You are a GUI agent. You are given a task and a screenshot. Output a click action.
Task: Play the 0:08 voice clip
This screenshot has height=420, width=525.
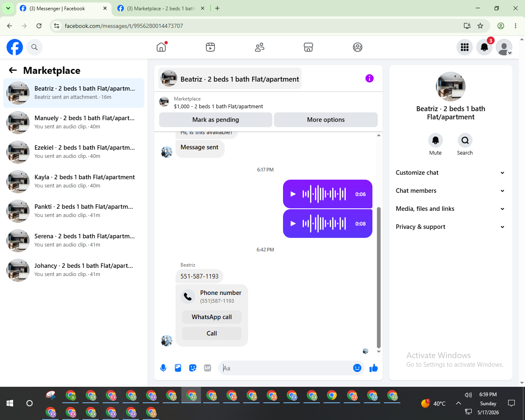pos(293,224)
